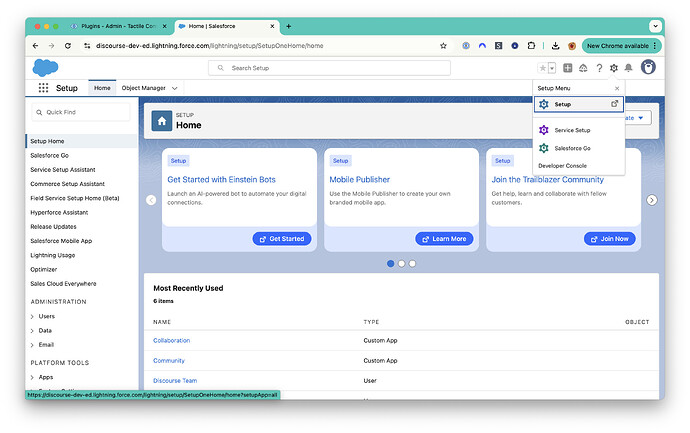
Task: Expand the Data tree node
Action: (x=32, y=330)
